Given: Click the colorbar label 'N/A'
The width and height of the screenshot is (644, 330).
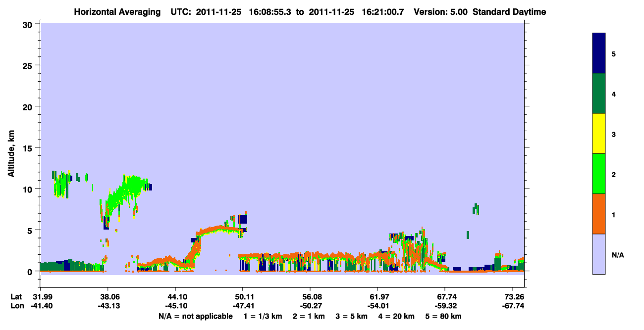Looking at the screenshot, I should 618,255.
